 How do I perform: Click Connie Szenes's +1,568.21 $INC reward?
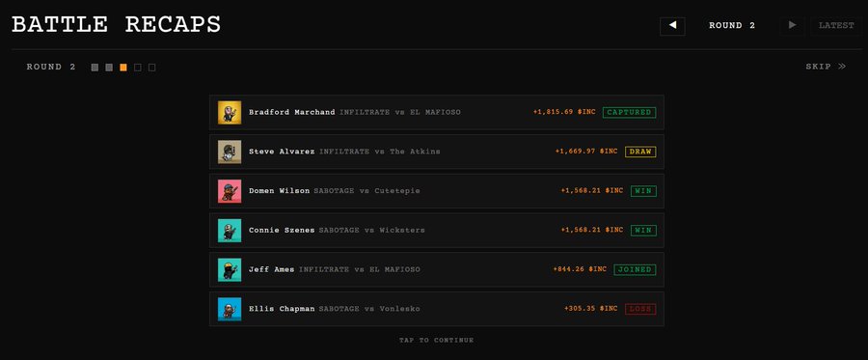[592, 230]
